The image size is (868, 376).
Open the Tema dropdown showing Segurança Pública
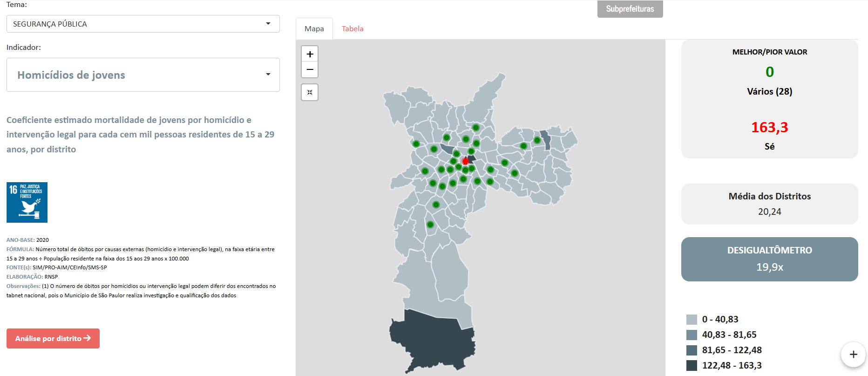point(143,24)
